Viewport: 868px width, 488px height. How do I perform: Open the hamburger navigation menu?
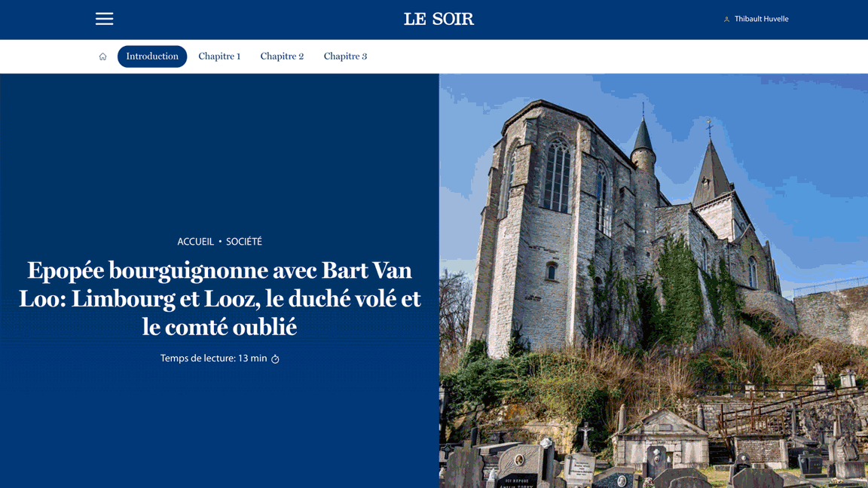click(x=104, y=19)
